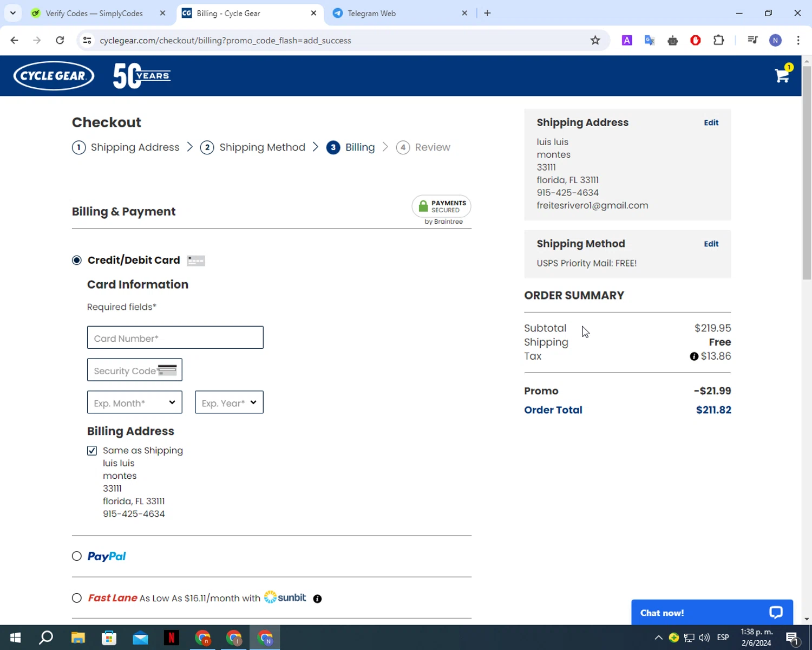
Task: Launch Netflix from the taskbar
Action: tap(172, 638)
